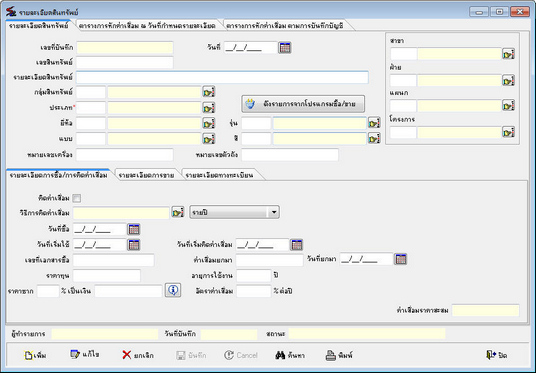Focus the สาขา code field
Viewport: 536px width, 373px height.
(403, 54)
